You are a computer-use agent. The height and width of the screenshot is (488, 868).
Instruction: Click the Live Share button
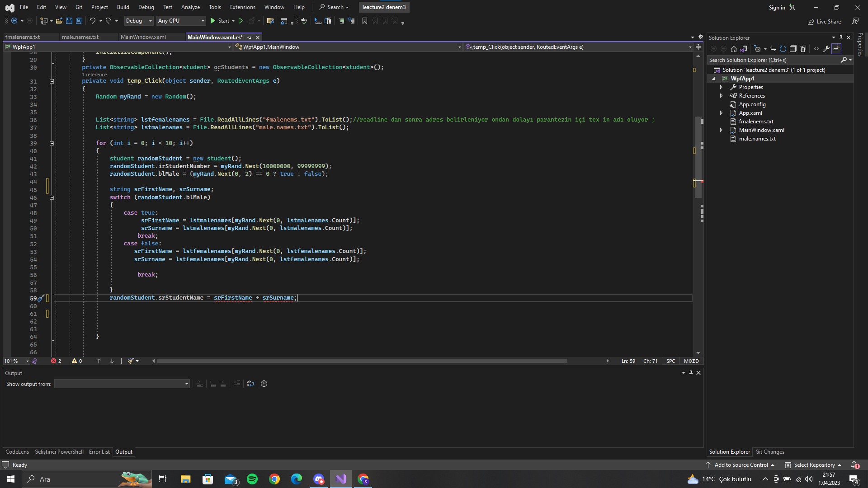(x=824, y=22)
